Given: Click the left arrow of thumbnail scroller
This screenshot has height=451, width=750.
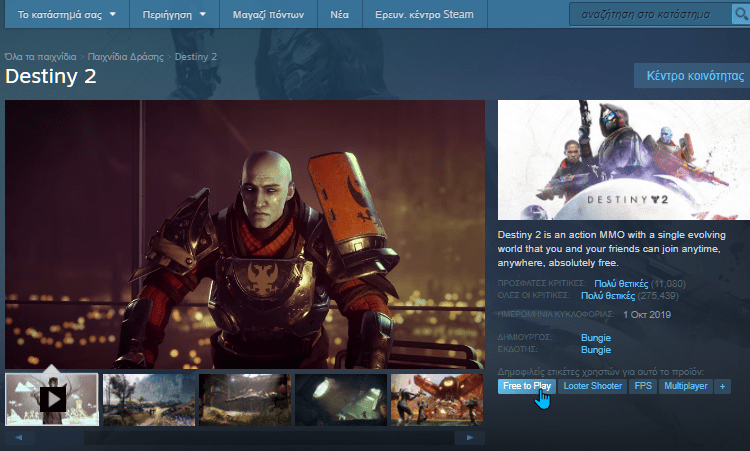Looking at the screenshot, I should [x=19, y=437].
